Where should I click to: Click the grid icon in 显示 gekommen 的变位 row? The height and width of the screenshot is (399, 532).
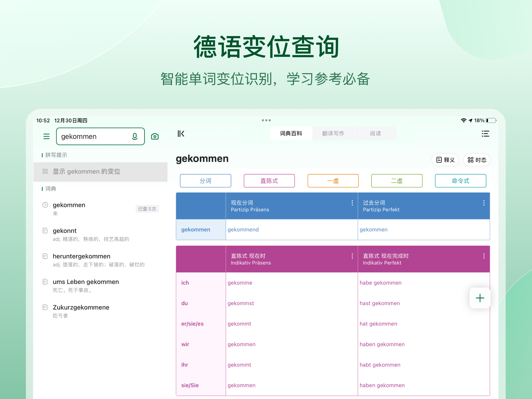point(45,171)
